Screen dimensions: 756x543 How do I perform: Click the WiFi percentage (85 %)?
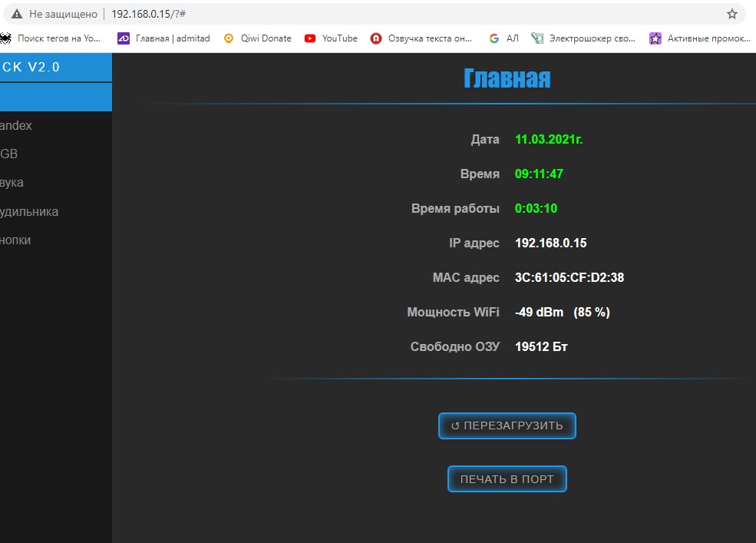coord(592,313)
